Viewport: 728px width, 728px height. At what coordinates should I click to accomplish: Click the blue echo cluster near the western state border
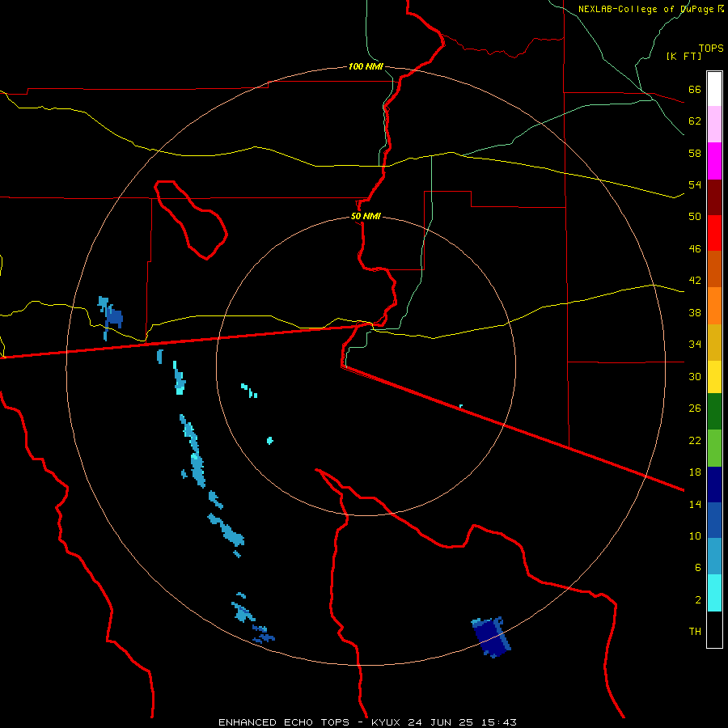point(111,317)
